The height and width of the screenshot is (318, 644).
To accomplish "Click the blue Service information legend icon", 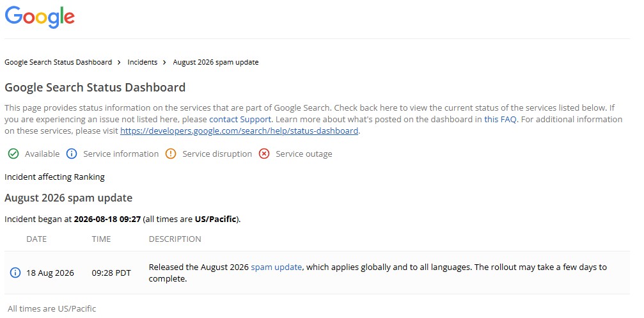I will click(x=72, y=154).
